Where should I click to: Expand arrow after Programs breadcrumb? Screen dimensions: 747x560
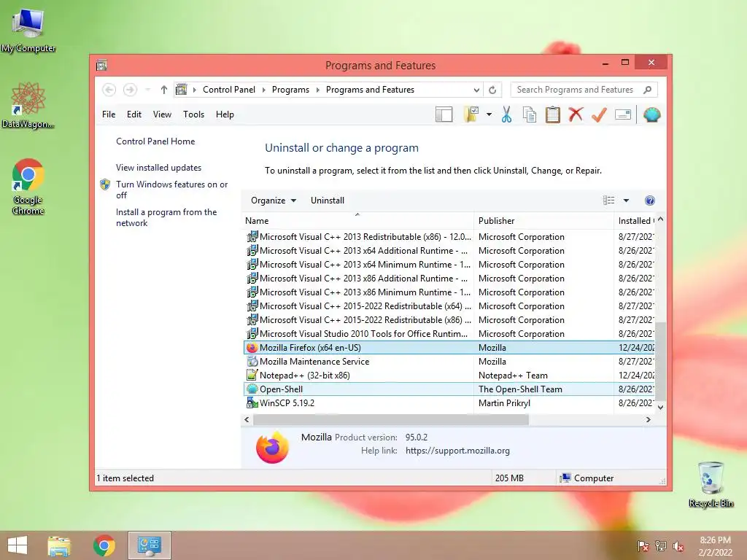click(318, 90)
